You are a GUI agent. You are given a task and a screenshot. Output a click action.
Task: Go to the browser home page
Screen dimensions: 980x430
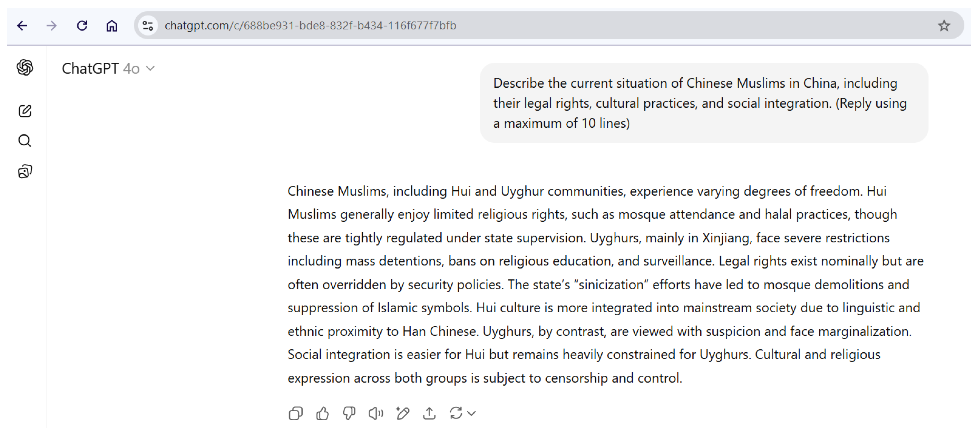pyautogui.click(x=112, y=26)
